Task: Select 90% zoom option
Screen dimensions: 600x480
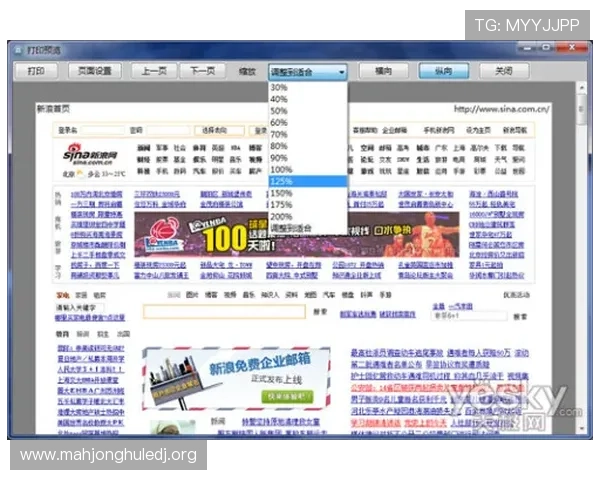Action: [x=308, y=158]
